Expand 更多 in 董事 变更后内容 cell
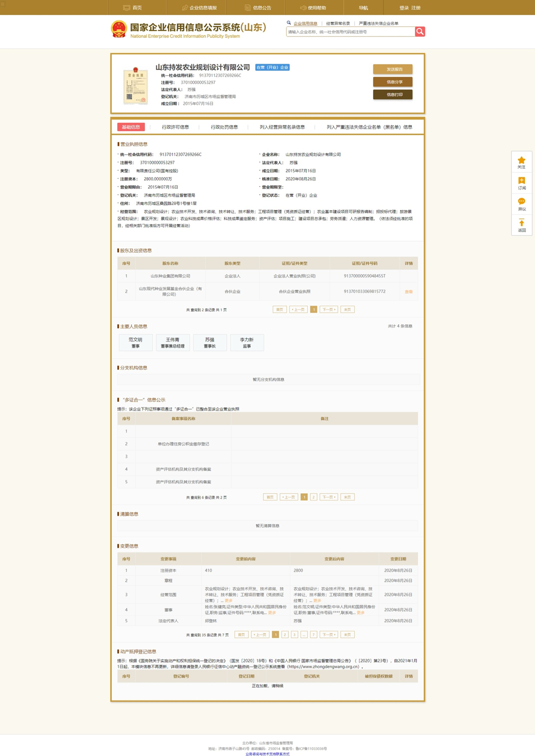Image resolution: width=535 pixels, height=756 pixels. (360, 613)
